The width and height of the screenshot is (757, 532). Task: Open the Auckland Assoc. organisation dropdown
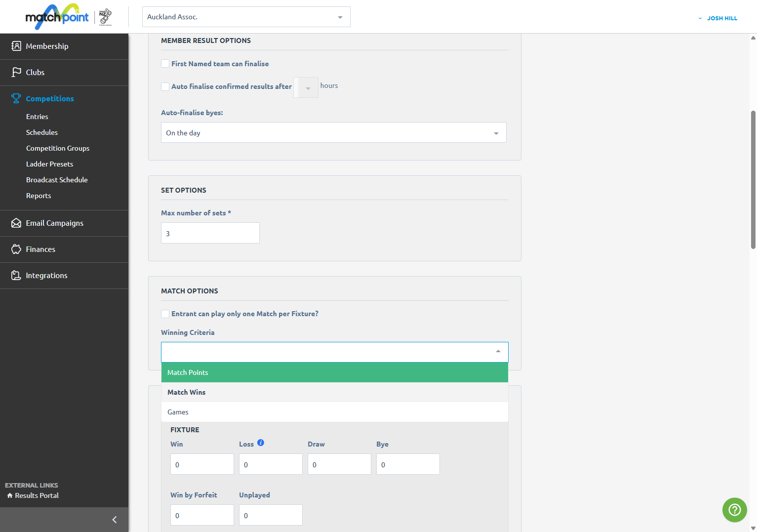coord(246,17)
